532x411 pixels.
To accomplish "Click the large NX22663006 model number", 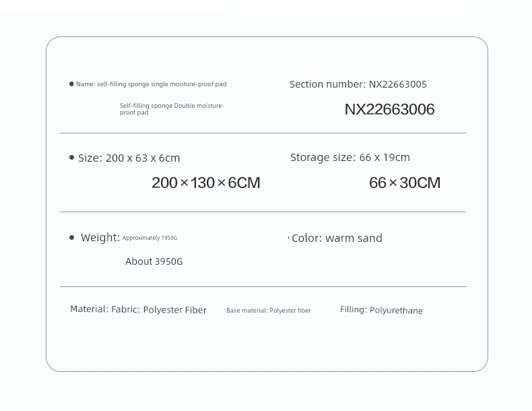I will 389,109.
